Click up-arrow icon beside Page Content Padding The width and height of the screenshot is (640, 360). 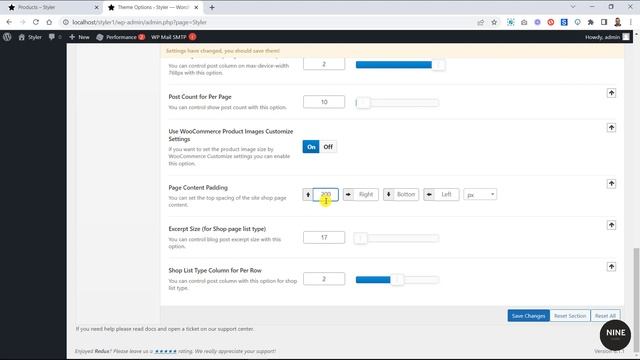point(611,184)
